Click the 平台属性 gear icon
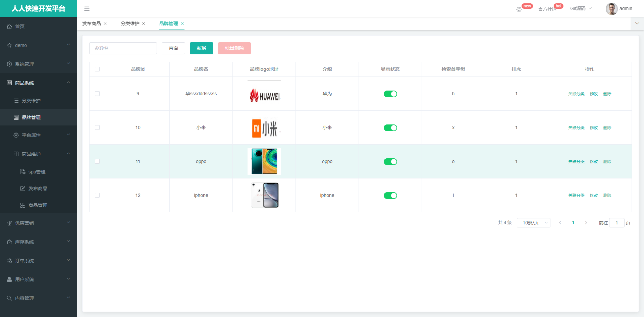This screenshot has height=317, width=644. coord(16,135)
